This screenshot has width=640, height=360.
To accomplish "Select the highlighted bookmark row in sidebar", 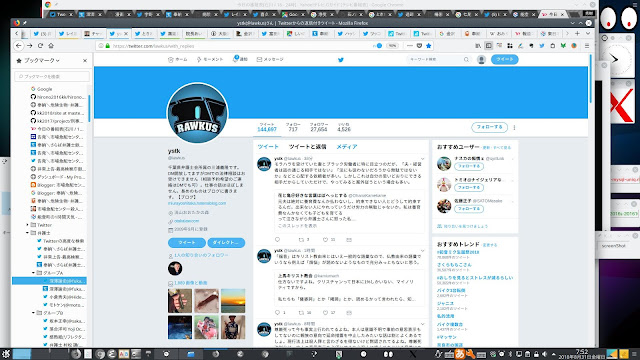I will point(49,281).
